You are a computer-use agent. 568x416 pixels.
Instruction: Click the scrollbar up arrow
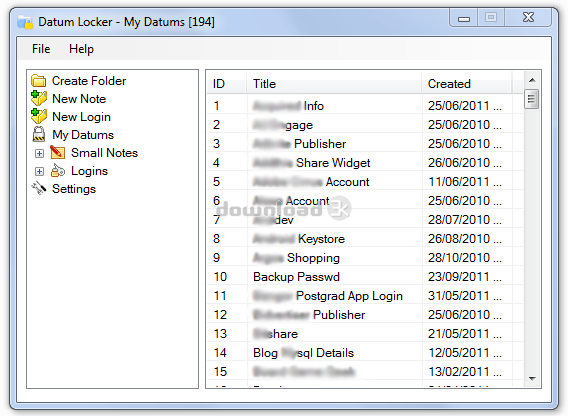(532, 80)
